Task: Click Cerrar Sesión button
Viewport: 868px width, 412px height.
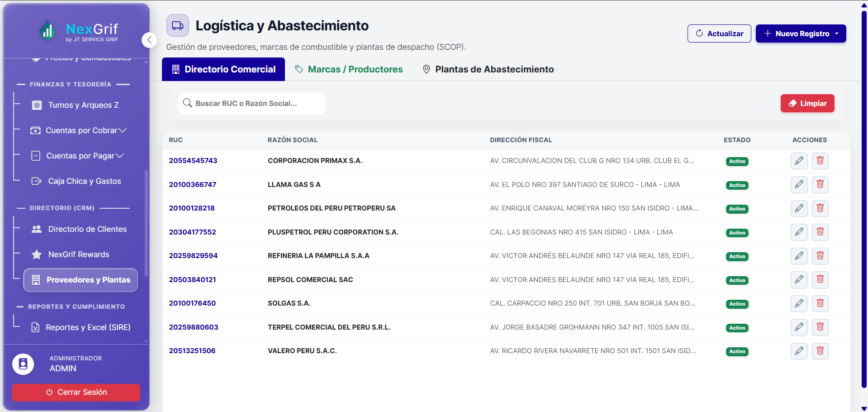Action: click(x=76, y=392)
